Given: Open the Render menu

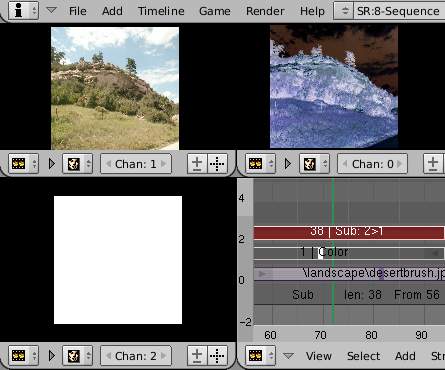Looking at the screenshot, I should (x=265, y=11).
